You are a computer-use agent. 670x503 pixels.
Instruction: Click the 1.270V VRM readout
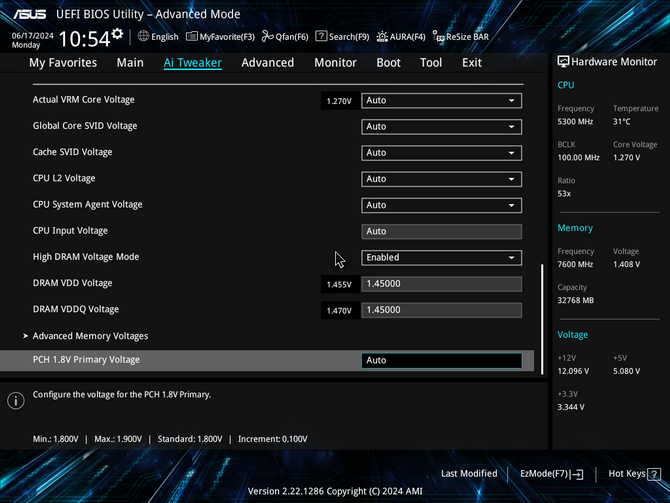point(339,101)
